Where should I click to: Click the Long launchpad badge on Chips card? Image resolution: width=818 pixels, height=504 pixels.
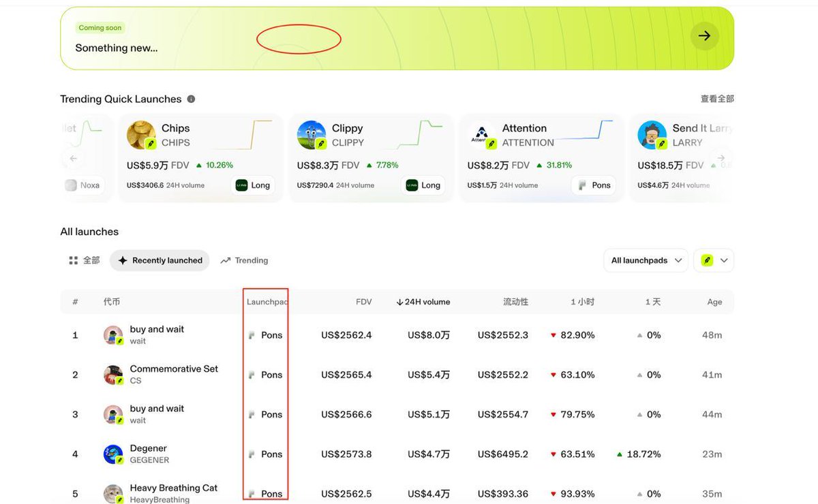(253, 185)
